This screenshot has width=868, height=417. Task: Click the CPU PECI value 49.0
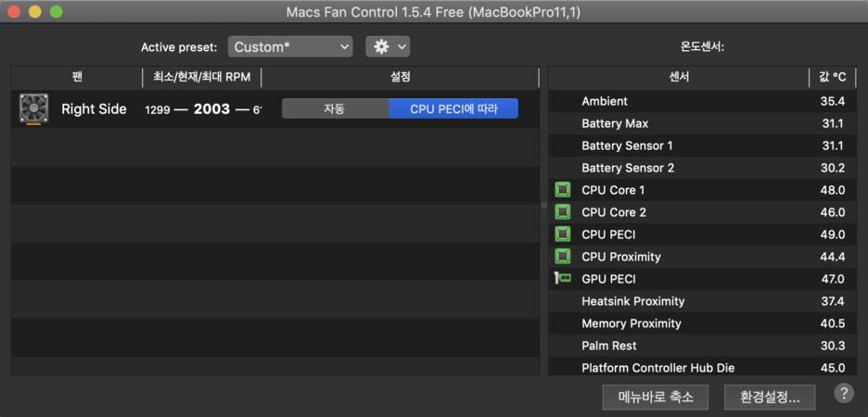click(833, 234)
